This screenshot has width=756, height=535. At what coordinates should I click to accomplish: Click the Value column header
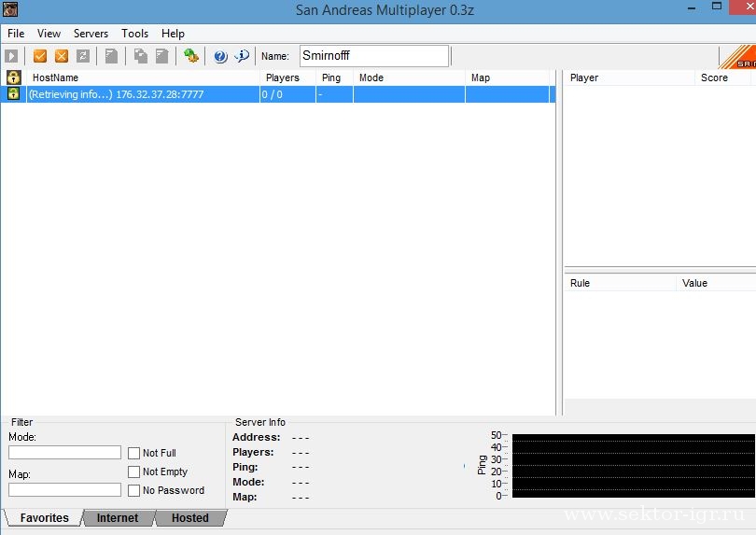(x=717, y=283)
